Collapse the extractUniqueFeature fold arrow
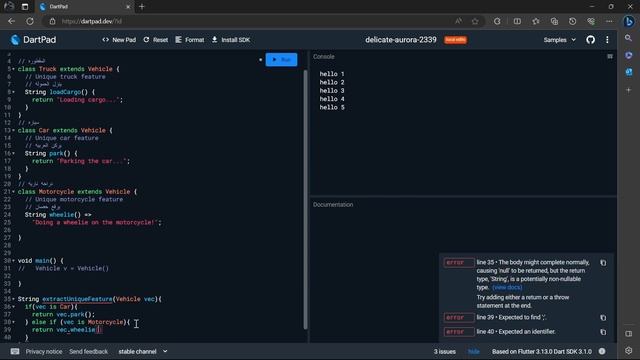640x360 pixels. point(13,299)
